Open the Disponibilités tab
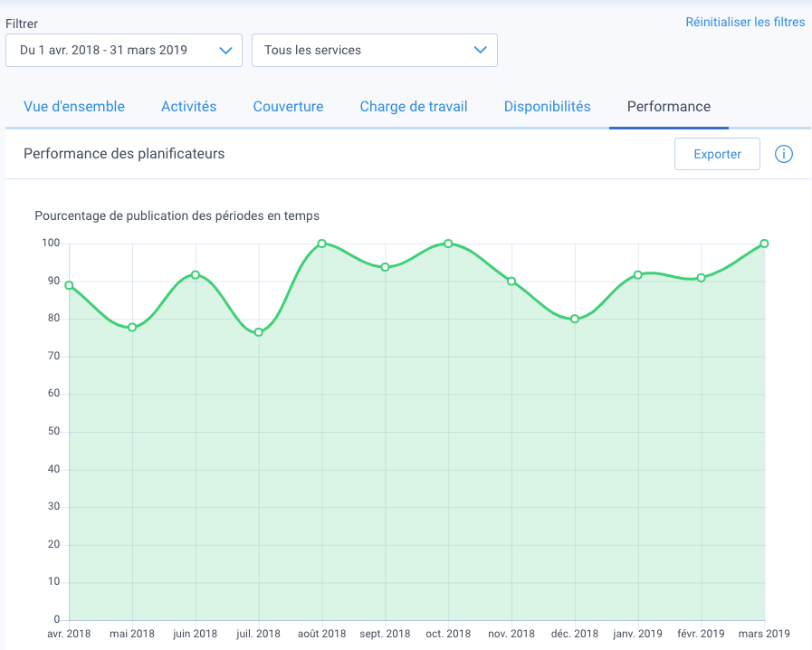This screenshot has height=650, width=812. pyautogui.click(x=548, y=107)
